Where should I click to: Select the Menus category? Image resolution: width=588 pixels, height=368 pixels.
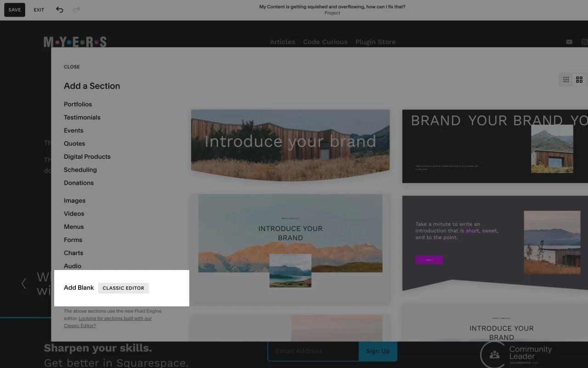coord(73,227)
